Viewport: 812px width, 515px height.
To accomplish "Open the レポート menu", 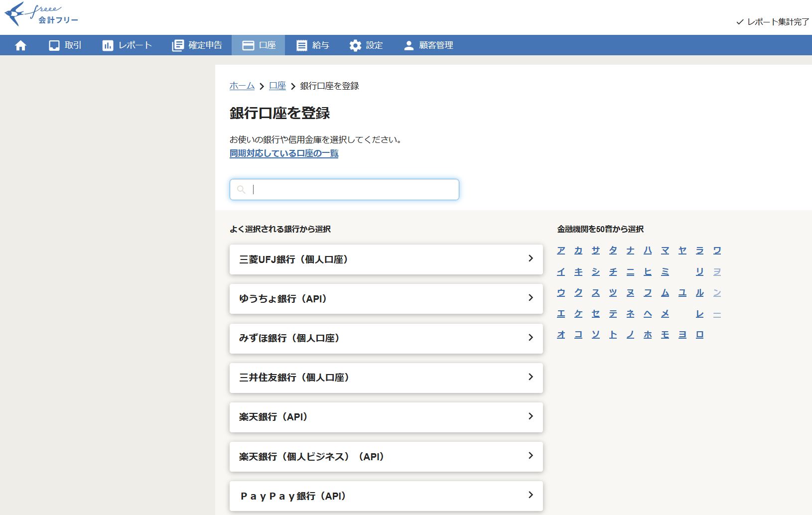I will tap(127, 45).
